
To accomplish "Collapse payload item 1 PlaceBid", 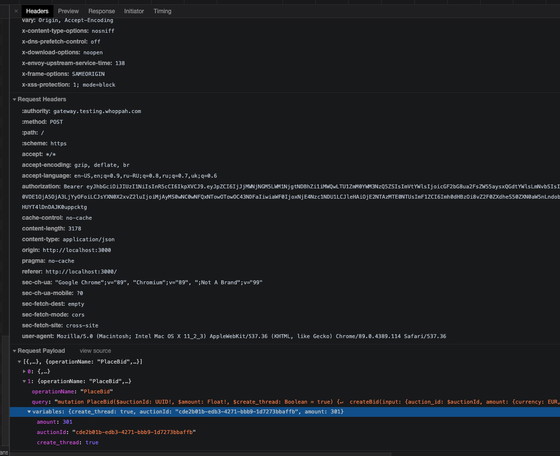I will 24,381.
